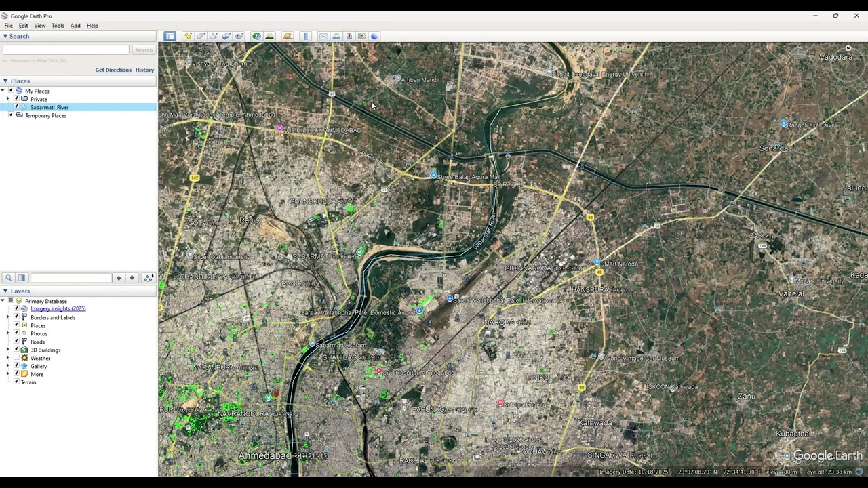Uncheck the Borders and Labels layer
This screenshot has width=868, height=488.
click(x=16, y=317)
